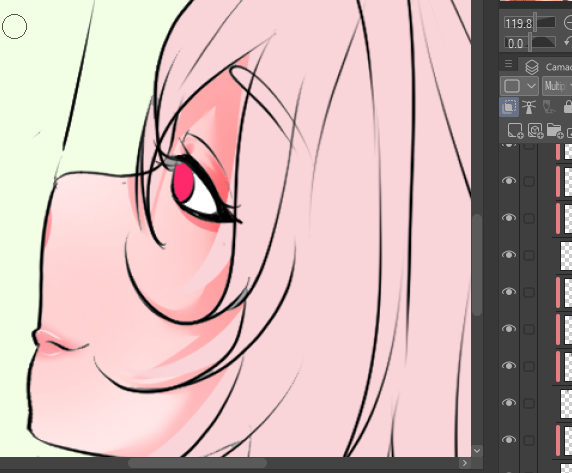The width and height of the screenshot is (572, 473).
Task: Create a new raster layer
Action: tap(515, 131)
